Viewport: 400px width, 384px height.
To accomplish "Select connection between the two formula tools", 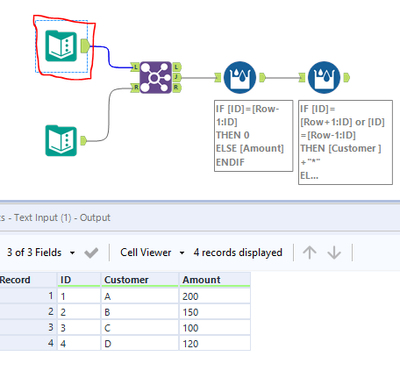I will click(282, 78).
